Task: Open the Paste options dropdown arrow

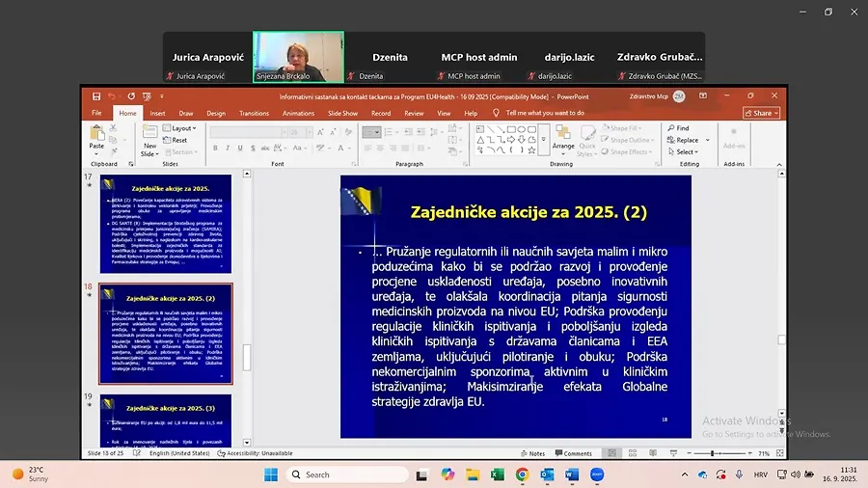Action: click(x=96, y=154)
